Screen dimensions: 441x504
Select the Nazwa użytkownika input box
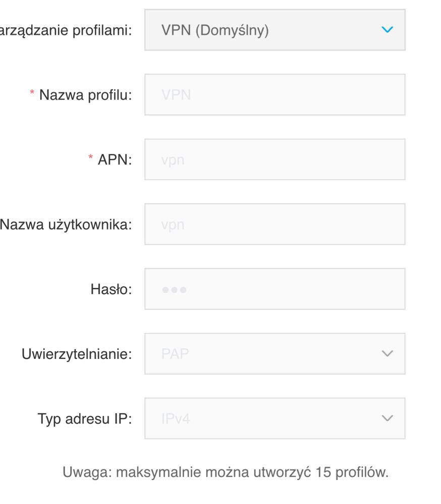pos(274,224)
